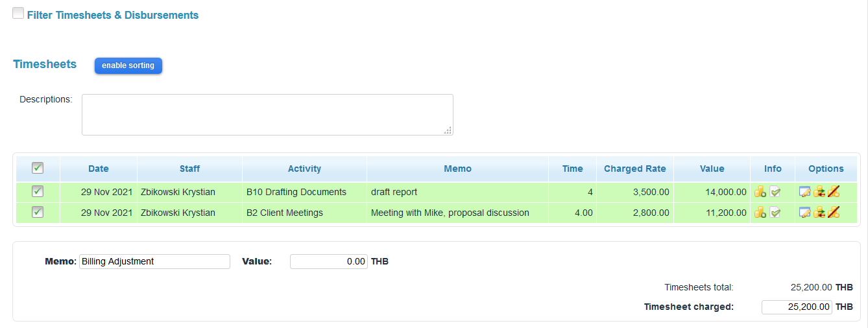The image size is (868, 328).
Task: Click crossed-out coins icon for Drafting Documents row
Action: click(834, 192)
